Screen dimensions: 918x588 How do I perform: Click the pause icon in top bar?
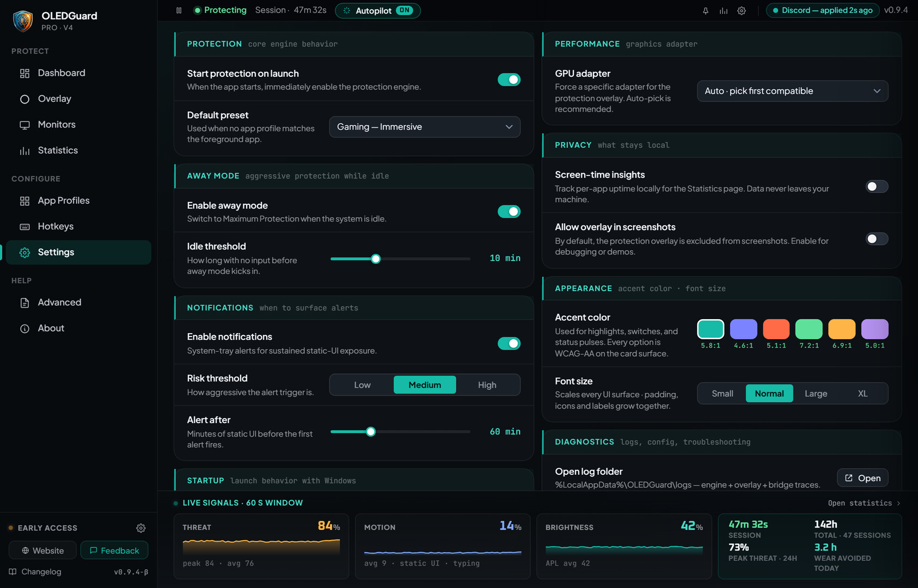pyautogui.click(x=179, y=10)
